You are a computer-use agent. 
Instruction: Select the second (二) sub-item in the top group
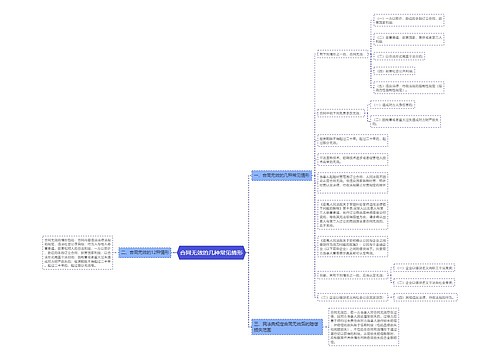coord(409,39)
